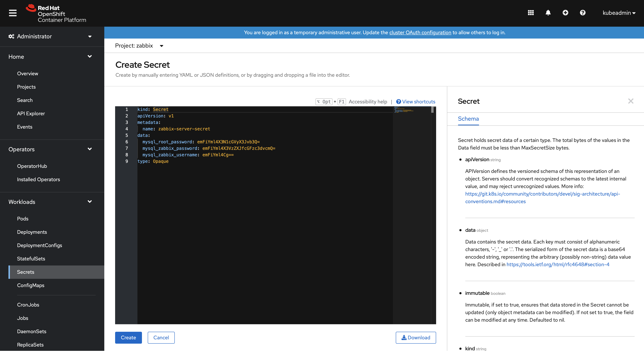The height and width of the screenshot is (353, 644).
Task: Open the api-conventions resources link
Action: coord(543,198)
